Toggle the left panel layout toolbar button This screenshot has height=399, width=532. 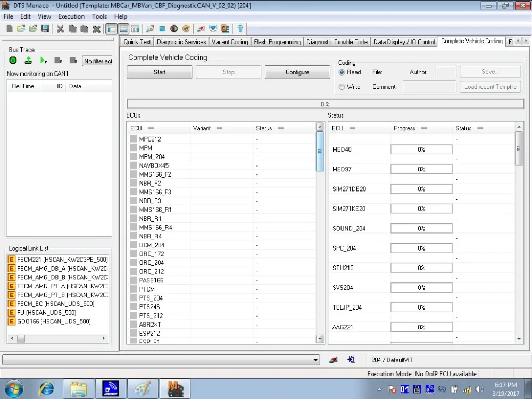[x=111, y=29]
